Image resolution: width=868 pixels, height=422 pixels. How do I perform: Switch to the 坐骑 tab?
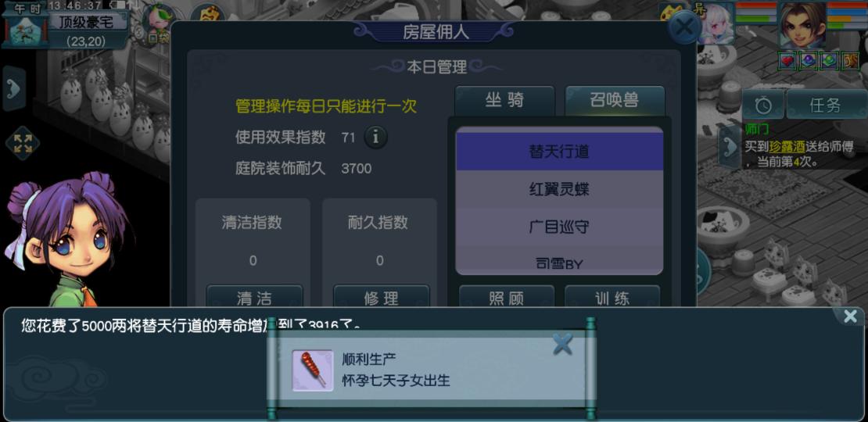point(504,101)
